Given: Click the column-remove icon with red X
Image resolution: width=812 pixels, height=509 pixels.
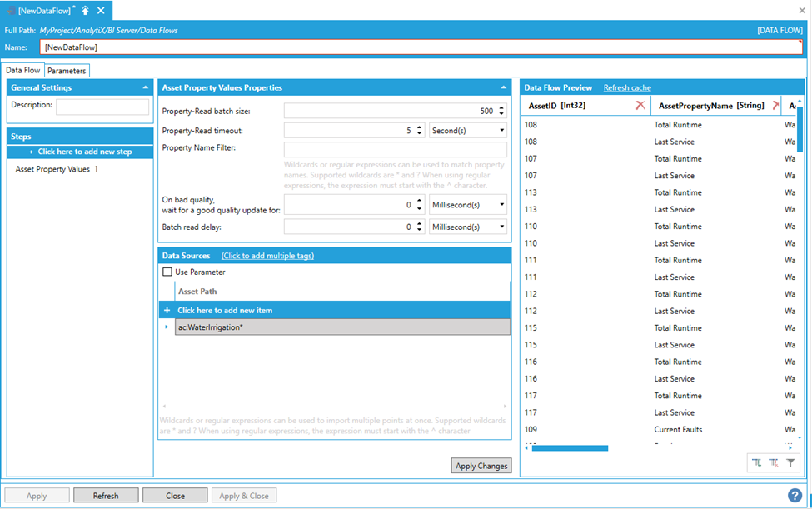Looking at the screenshot, I should (x=773, y=462).
